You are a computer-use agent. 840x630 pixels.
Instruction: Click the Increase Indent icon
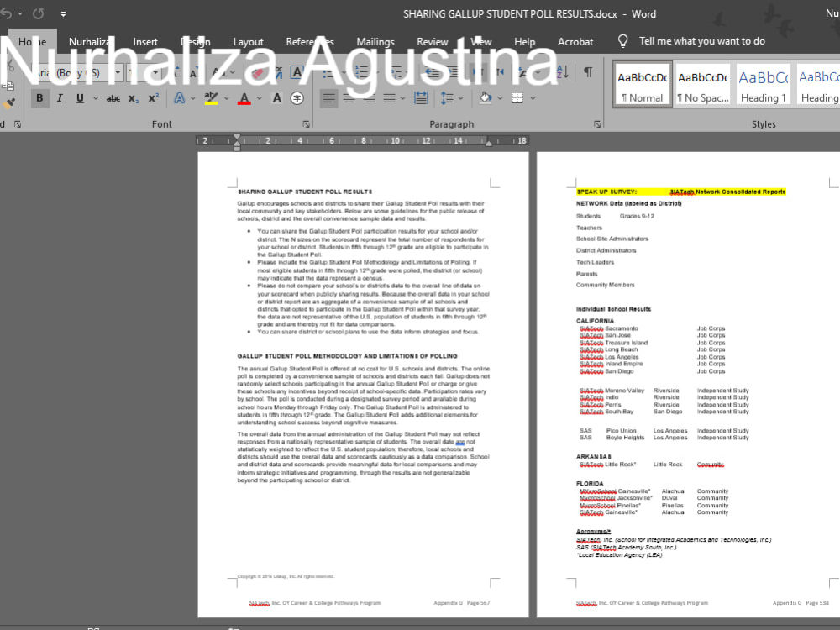click(454, 72)
